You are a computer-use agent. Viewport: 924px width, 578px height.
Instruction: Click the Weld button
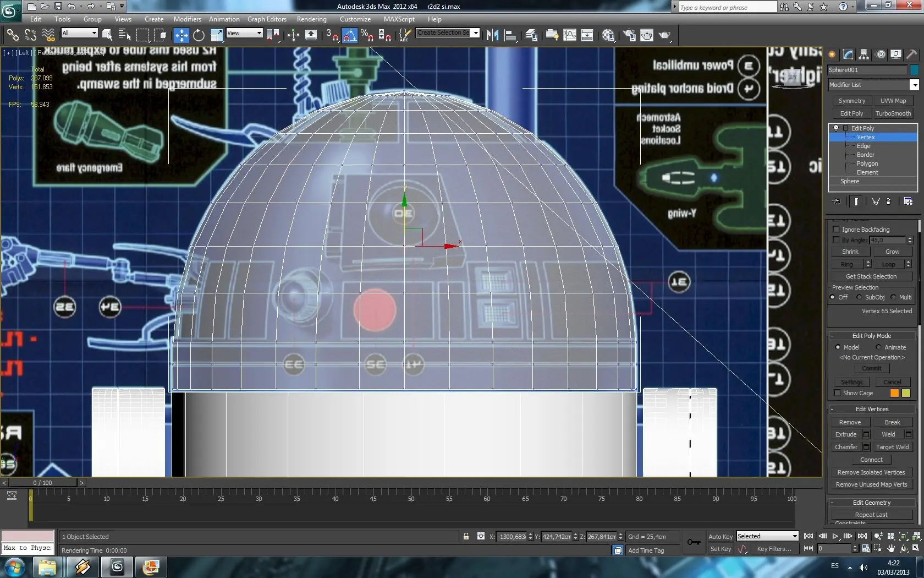pyautogui.click(x=888, y=434)
